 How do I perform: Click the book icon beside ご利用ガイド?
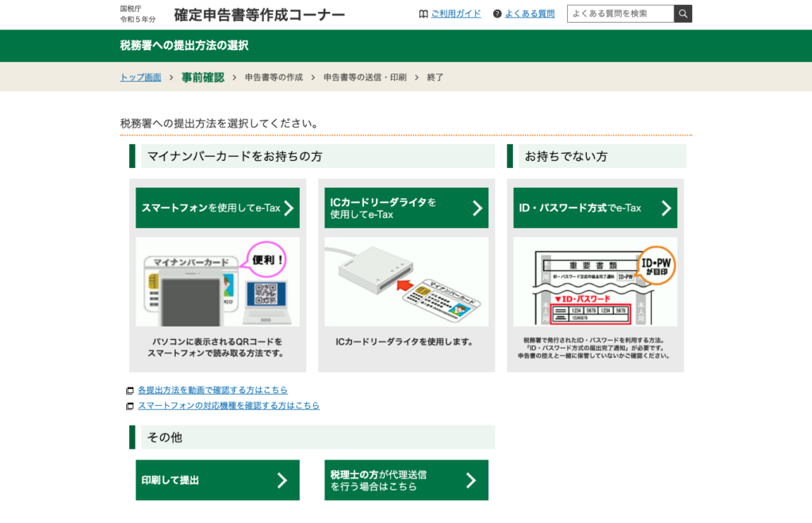coord(423,13)
